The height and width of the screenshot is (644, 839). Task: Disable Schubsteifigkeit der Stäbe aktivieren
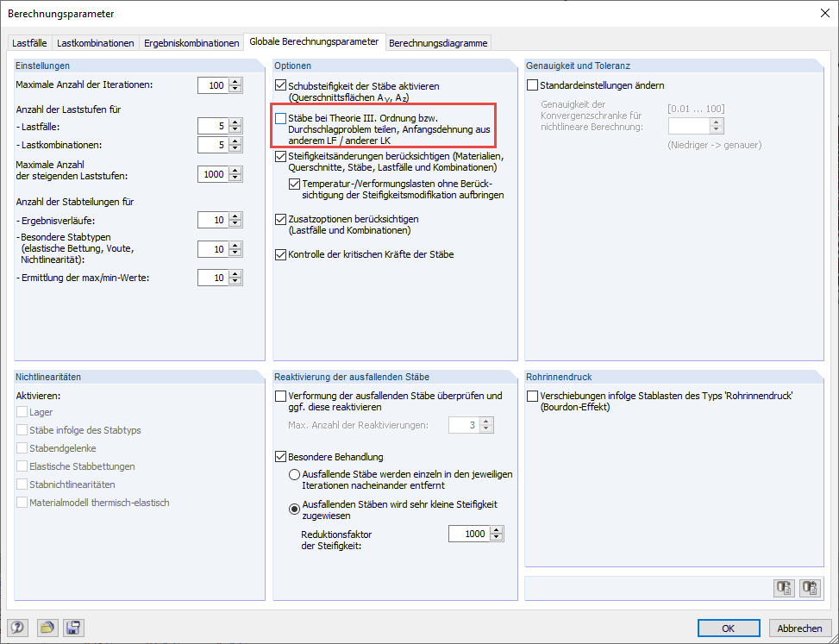pos(280,84)
